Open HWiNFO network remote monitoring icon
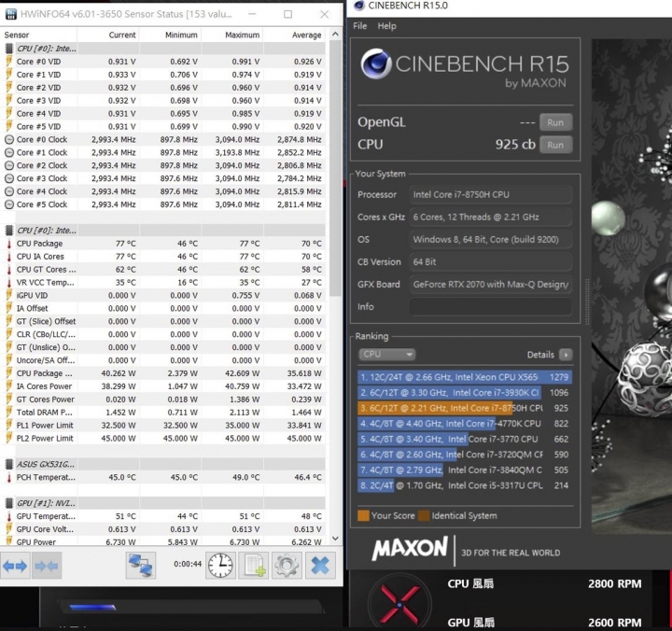The height and width of the screenshot is (631, 672). click(141, 566)
